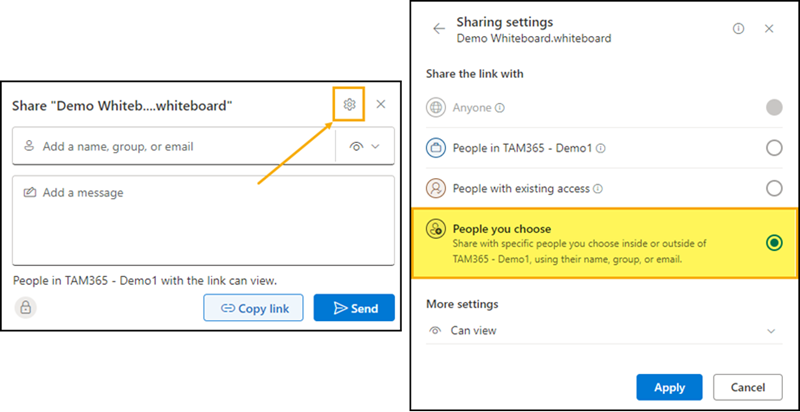Image resolution: width=800 pixels, height=412 pixels.
Task: Select People with existing access radio button
Action: click(773, 188)
